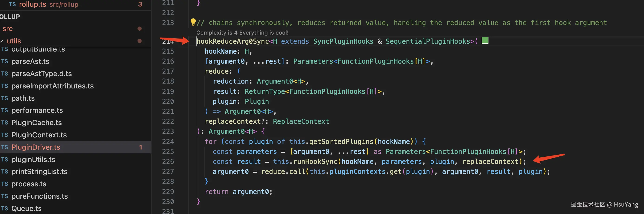Open printStringList.ts file

[39, 172]
